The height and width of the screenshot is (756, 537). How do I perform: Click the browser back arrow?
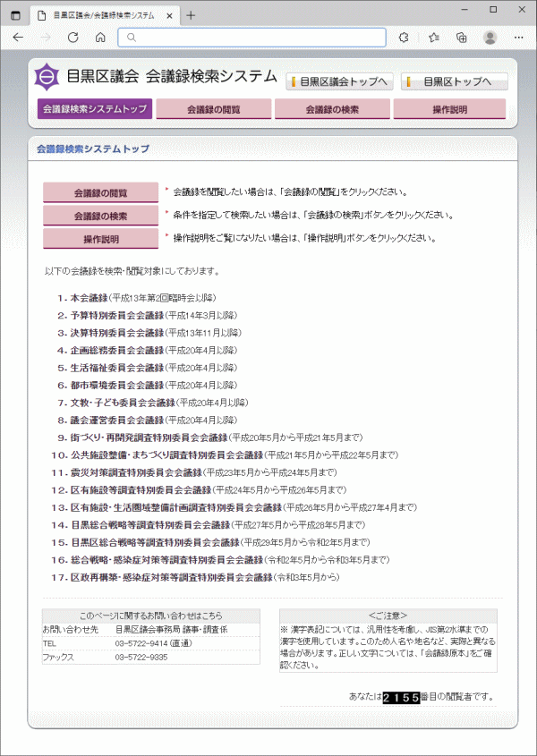(x=18, y=38)
